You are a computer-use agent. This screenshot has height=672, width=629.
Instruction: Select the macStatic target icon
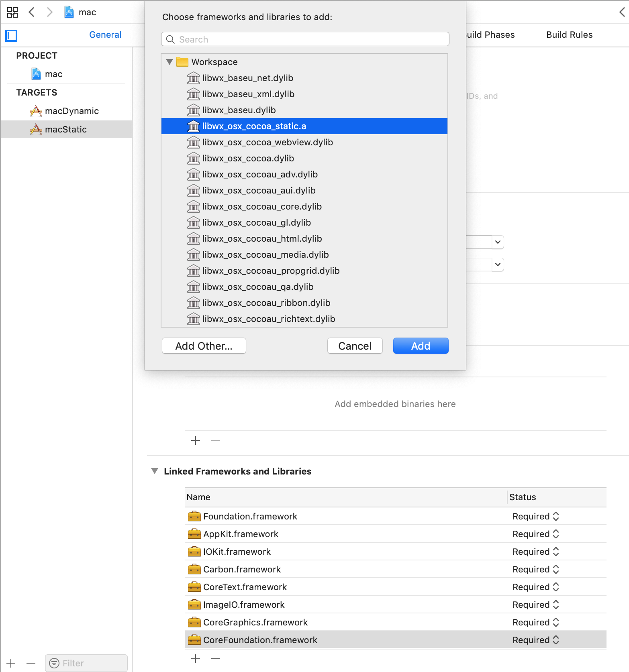[x=36, y=129]
